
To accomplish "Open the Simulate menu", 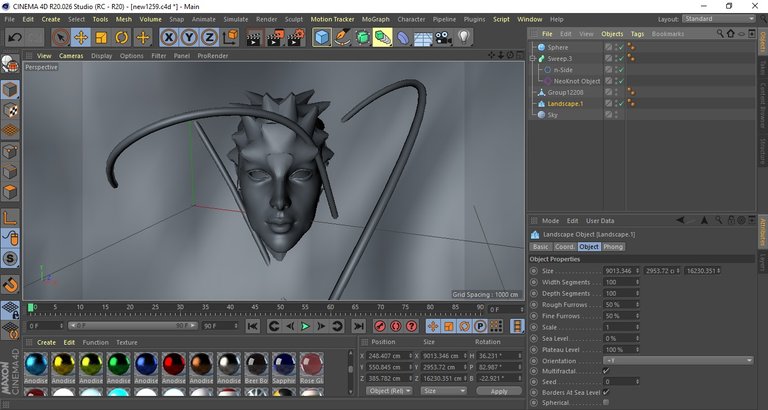I will point(236,19).
